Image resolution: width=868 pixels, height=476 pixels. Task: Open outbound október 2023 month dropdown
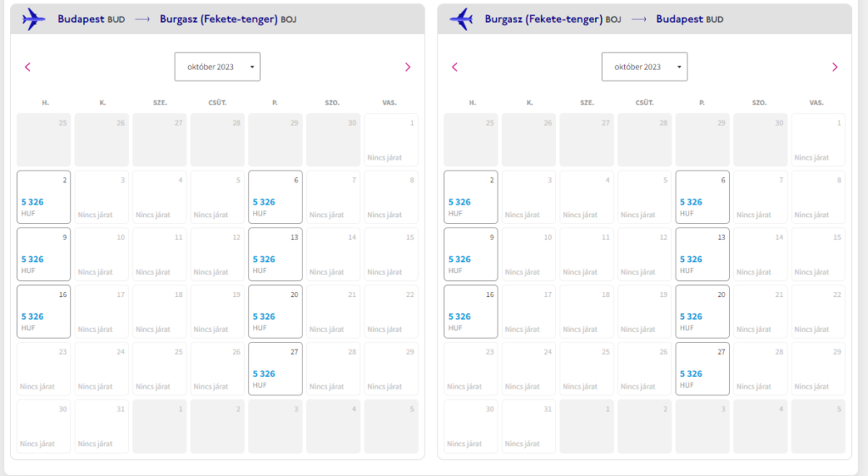218,66
